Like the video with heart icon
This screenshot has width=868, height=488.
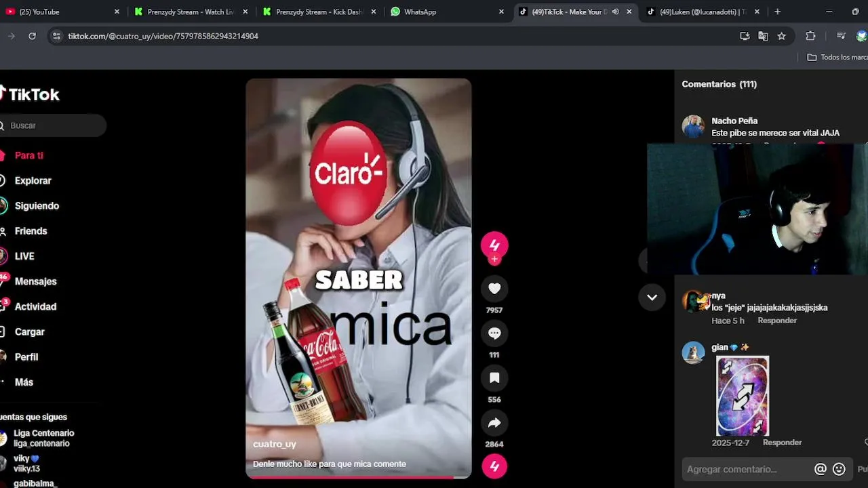click(494, 289)
